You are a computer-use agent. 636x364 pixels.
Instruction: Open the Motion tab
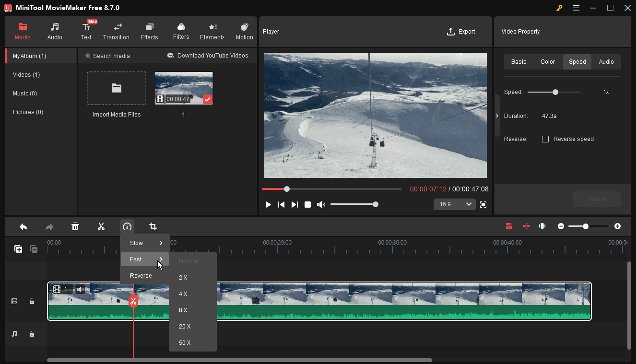point(244,32)
